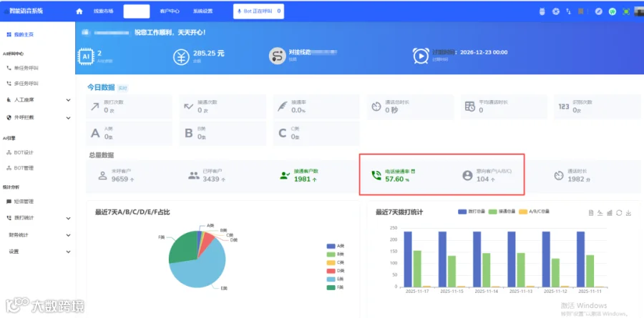Click the Bot 正在呼叫 status button
Viewport: 644px width, 318px height.
(259, 11)
